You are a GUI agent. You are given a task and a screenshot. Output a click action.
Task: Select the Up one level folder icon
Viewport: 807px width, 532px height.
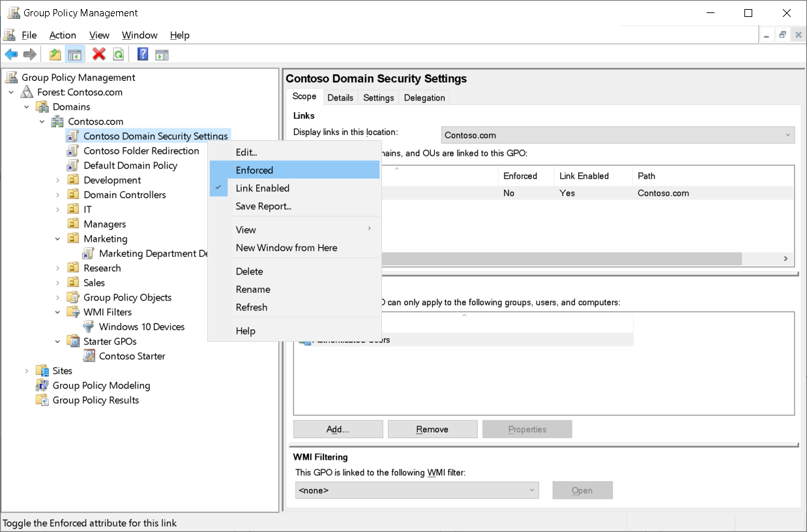[x=55, y=54]
